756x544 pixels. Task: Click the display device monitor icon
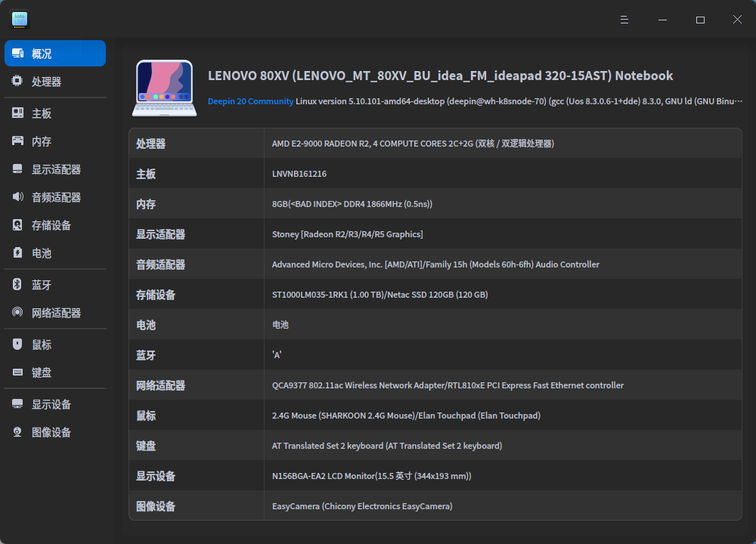pyautogui.click(x=17, y=403)
